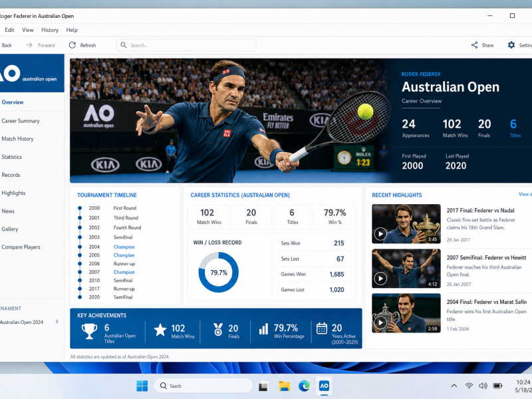
Task: Click the Refresh button label
Action: (x=88, y=45)
